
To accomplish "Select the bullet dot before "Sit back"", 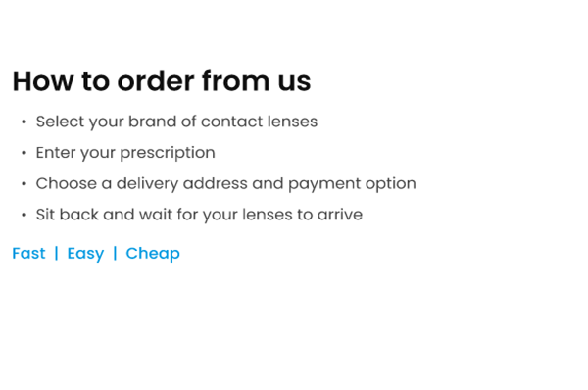I will click(24, 215).
